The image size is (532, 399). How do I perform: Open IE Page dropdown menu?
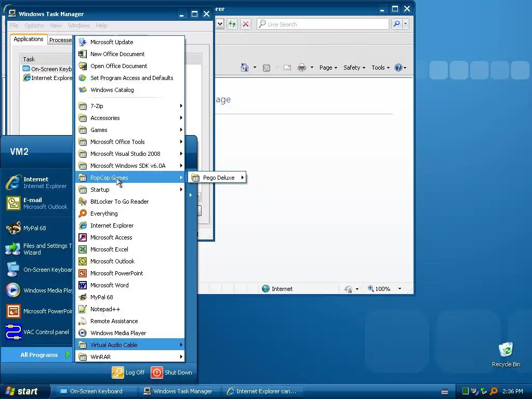click(328, 68)
